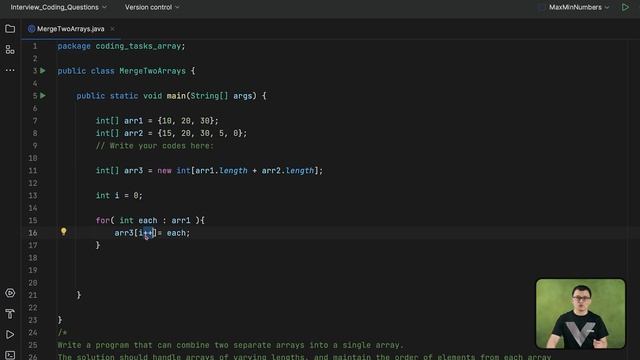Show intention actions light bulb

click(x=64, y=231)
